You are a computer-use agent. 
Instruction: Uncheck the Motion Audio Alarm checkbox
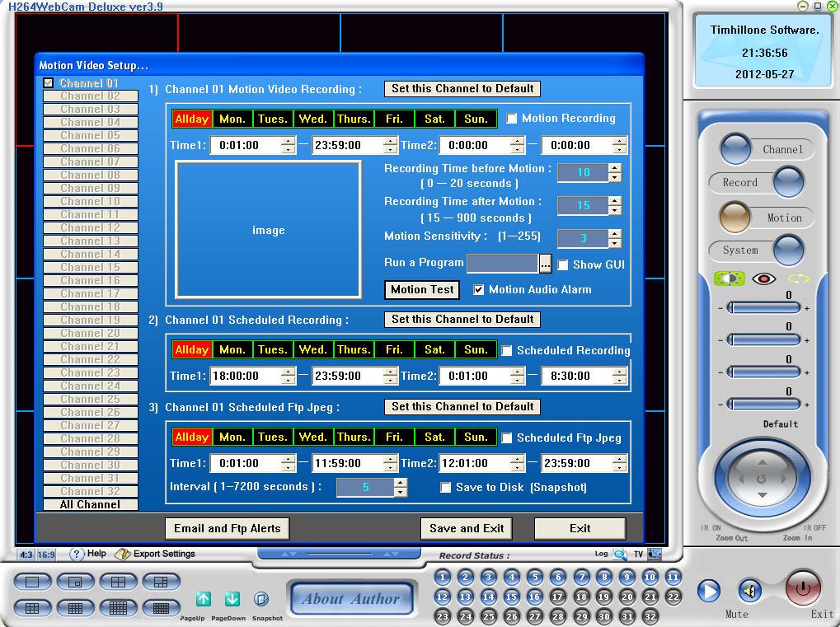pyautogui.click(x=479, y=289)
